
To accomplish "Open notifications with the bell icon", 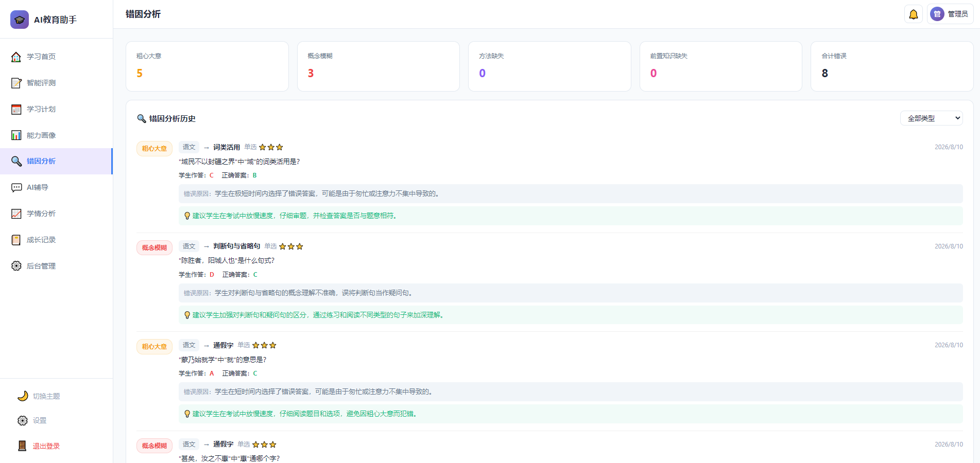I will 914,14.
